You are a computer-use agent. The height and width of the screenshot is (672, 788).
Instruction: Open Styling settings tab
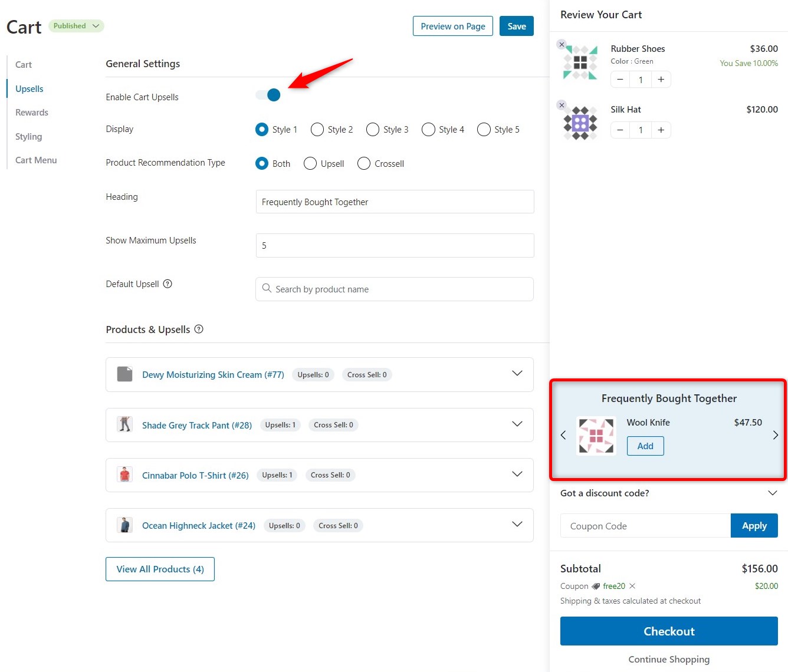29,137
